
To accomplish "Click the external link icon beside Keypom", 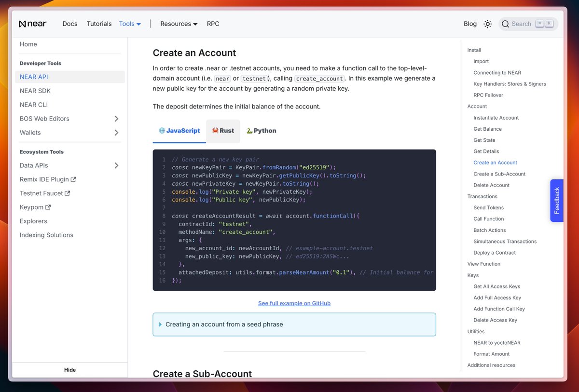I will [x=48, y=207].
